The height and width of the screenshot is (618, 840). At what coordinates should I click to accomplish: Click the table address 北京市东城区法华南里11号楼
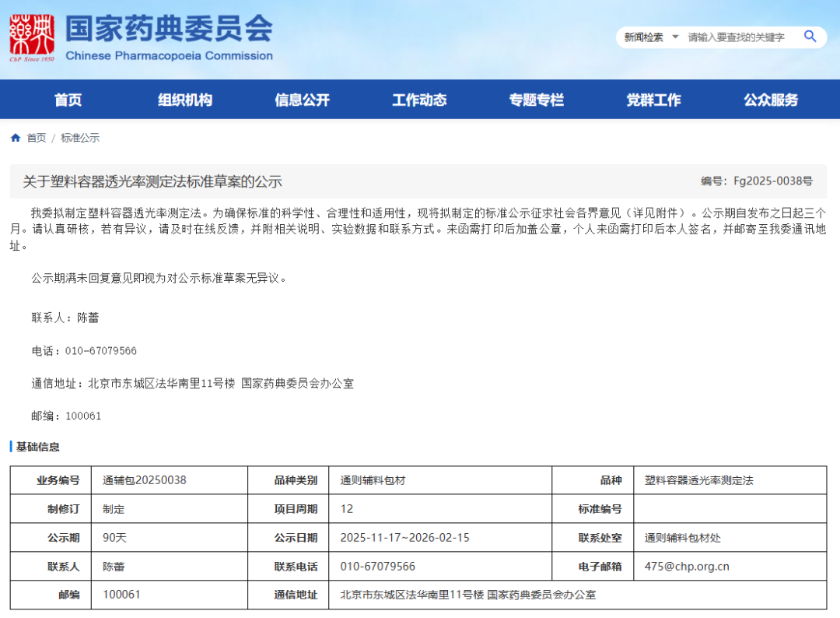[x=412, y=595]
